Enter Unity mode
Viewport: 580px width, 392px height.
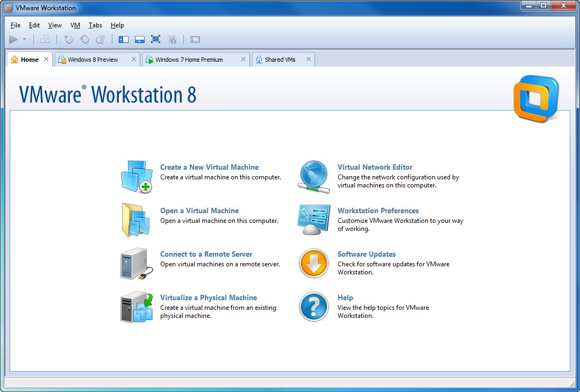172,39
